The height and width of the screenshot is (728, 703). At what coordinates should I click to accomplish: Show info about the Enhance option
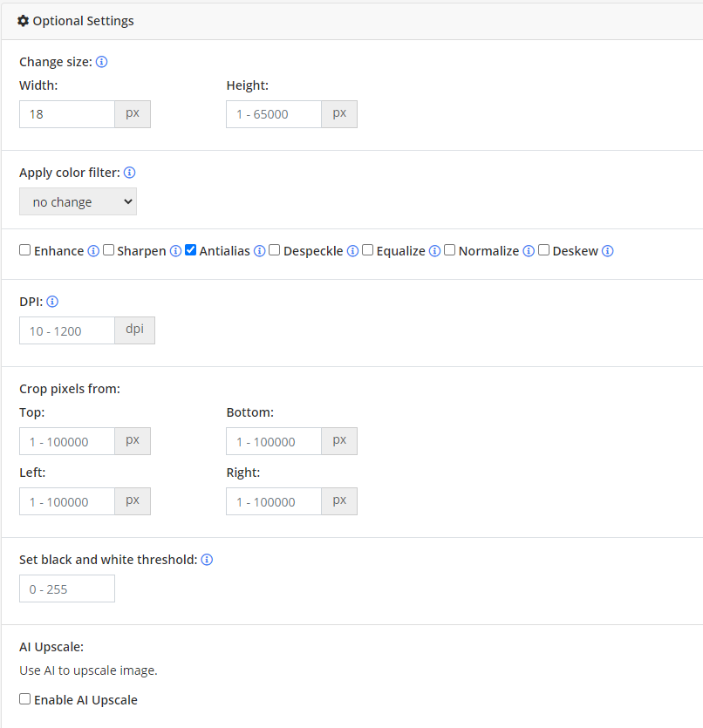coord(93,251)
